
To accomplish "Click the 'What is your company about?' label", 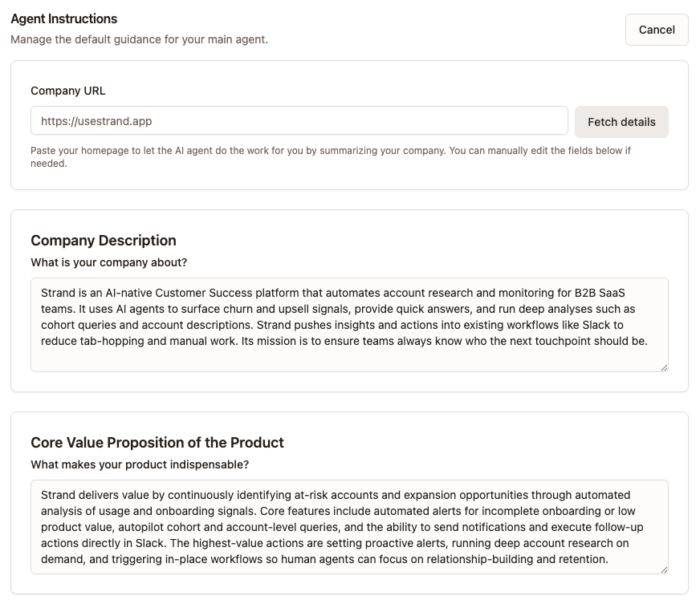I will pos(108,262).
